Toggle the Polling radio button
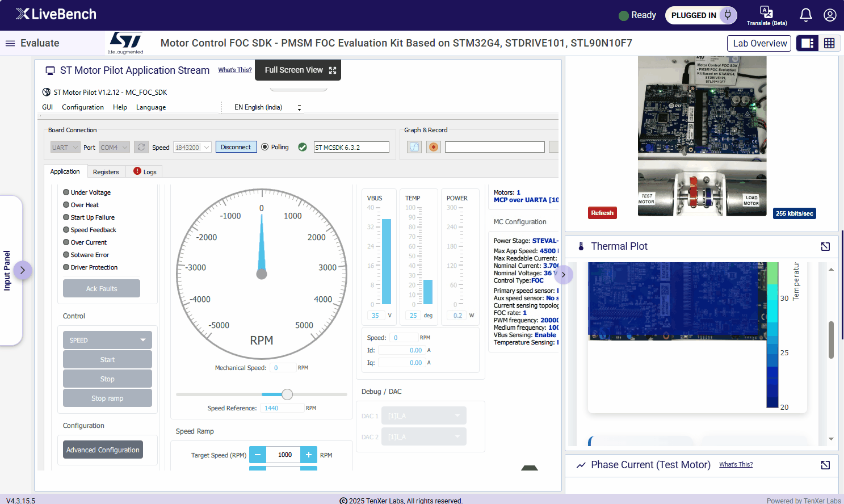The height and width of the screenshot is (504, 844). coord(264,147)
